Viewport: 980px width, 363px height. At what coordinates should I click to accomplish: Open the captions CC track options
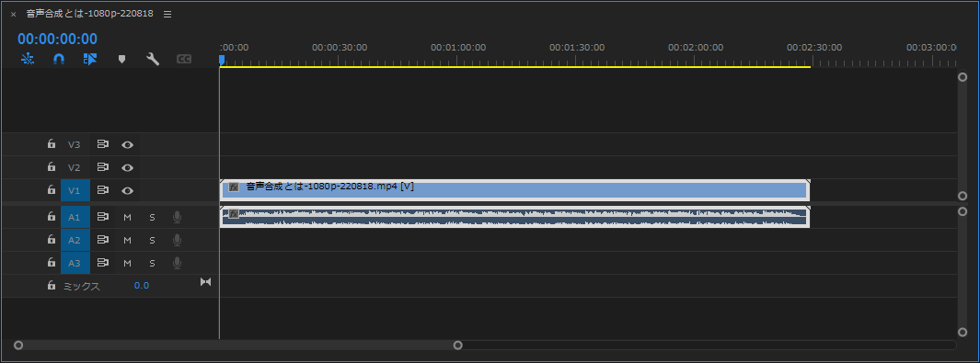pyautogui.click(x=184, y=59)
